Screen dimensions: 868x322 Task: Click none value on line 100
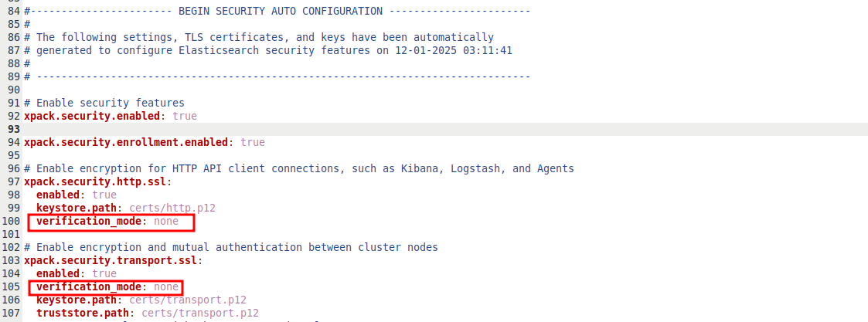pos(166,222)
